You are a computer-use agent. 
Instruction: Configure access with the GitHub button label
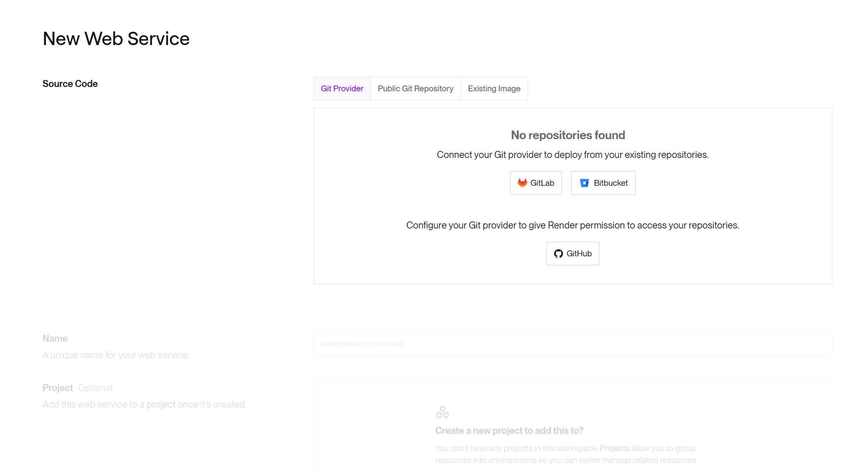tap(579, 254)
